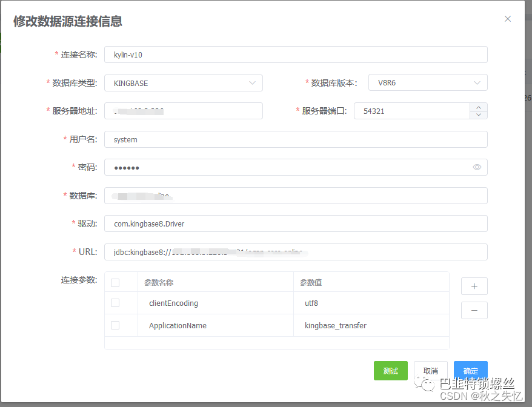The height and width of the screenshot is (407, 532).
Task: Open the KINGBASE database type dropdown
Action: [x=183, y=83]
